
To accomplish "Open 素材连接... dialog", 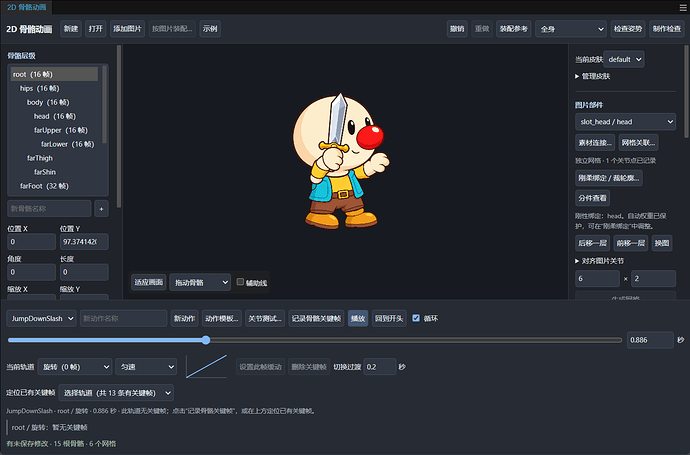I will 595,143.
